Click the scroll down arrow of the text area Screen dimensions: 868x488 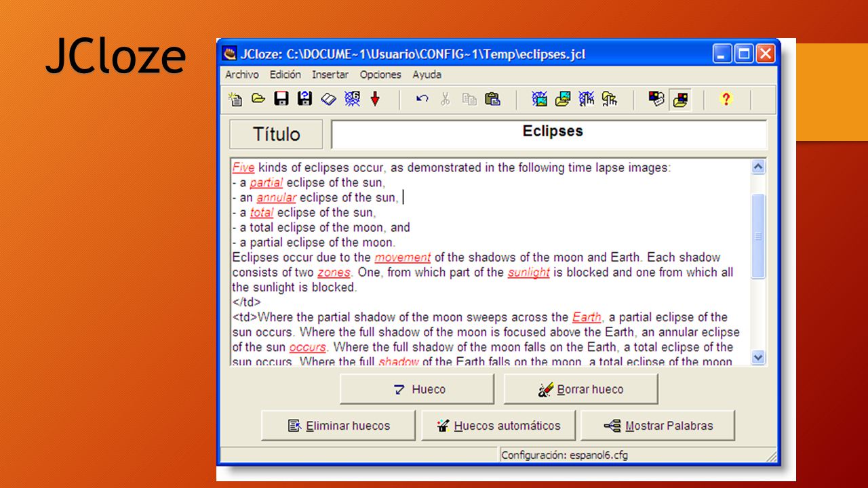pyautogui.click(x=759, y=357)
